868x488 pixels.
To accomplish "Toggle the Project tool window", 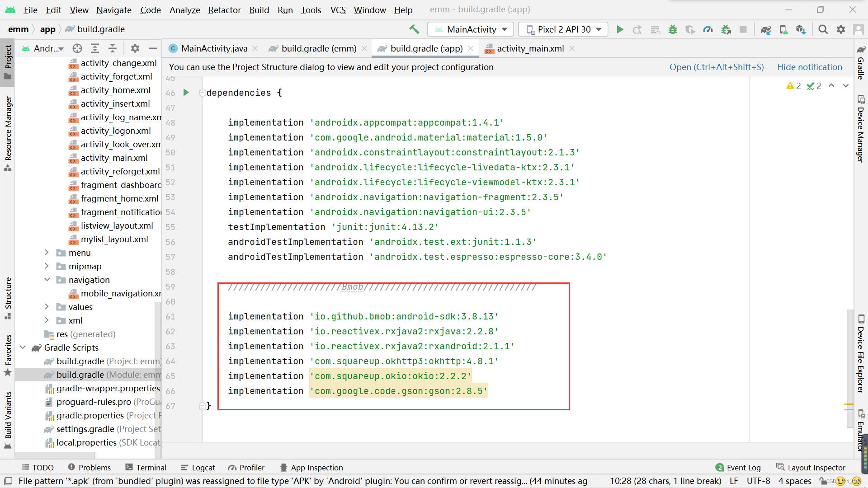I will click(x=8, y=62).
